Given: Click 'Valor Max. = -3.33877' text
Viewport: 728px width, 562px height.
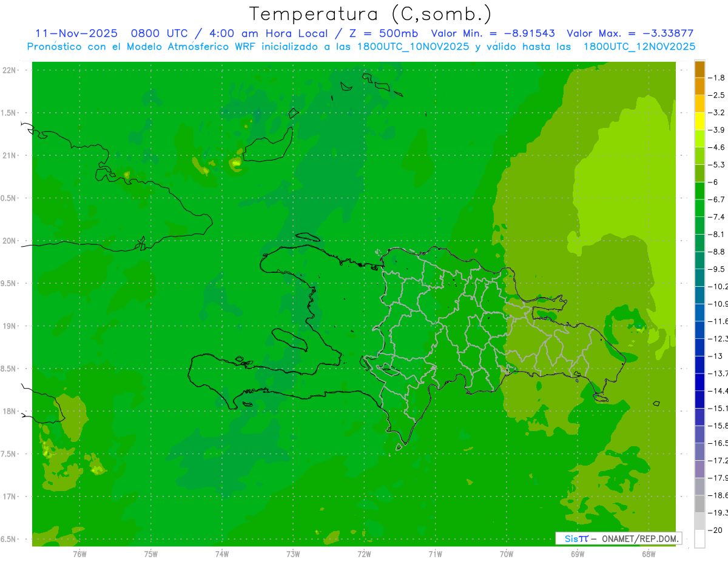Looking at the screenshot, I should click(x=630, y=33).
